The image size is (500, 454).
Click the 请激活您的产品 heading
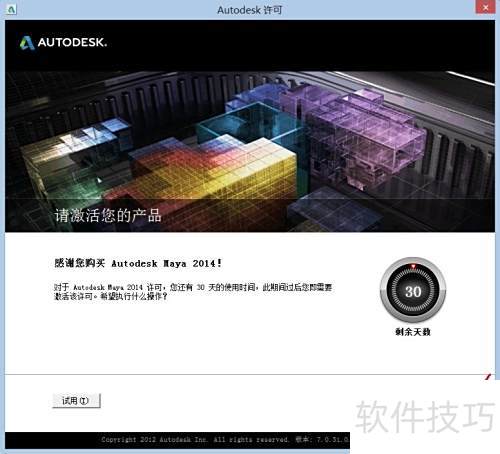(108, 215)
